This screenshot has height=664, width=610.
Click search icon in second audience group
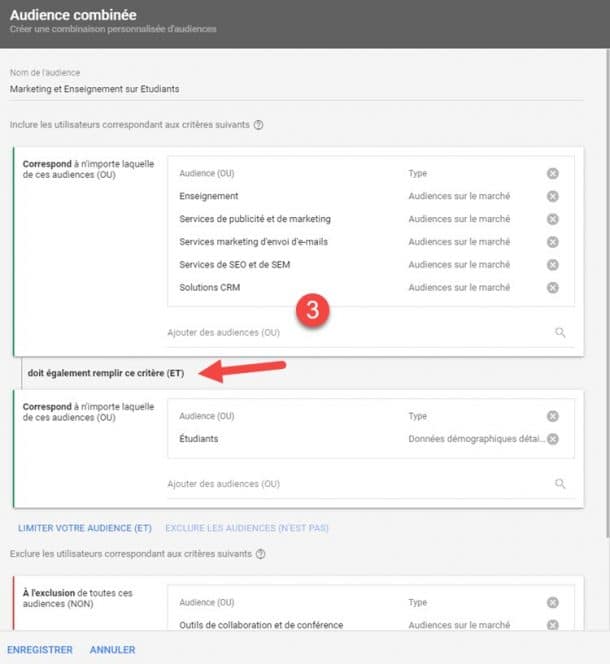[x=560, y=483]
